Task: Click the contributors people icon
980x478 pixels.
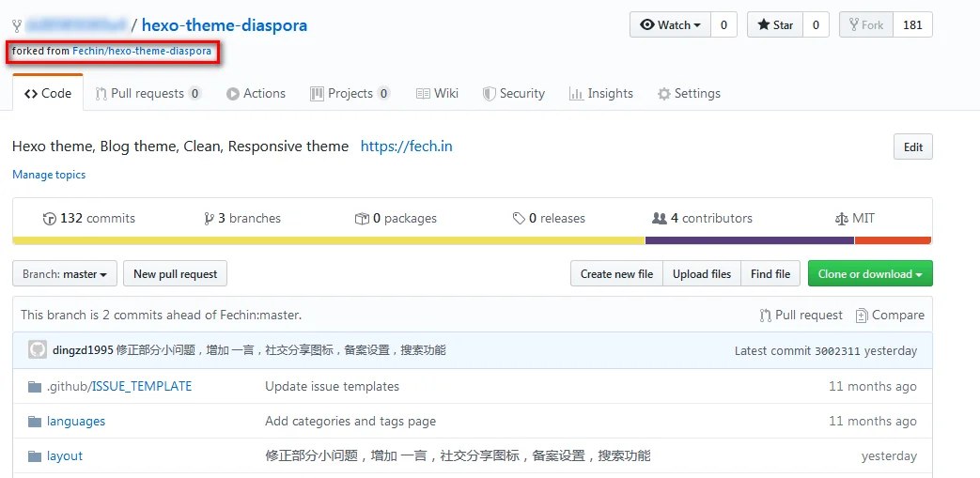Action: click(660, 219)
